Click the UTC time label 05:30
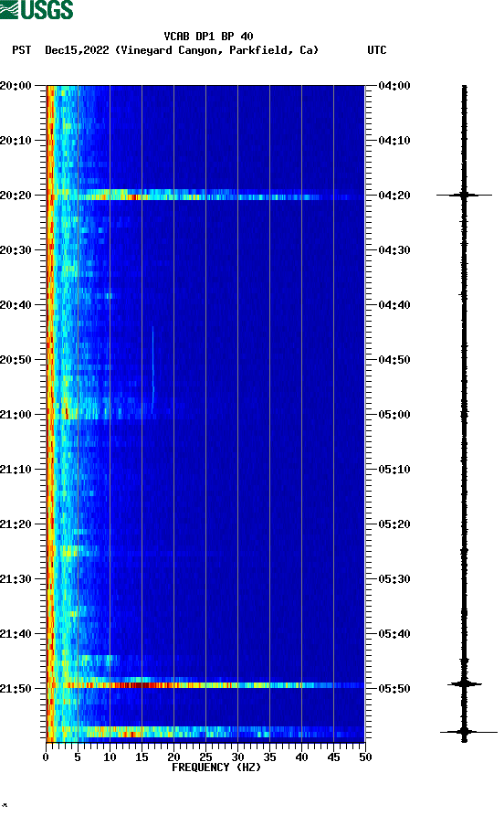Screen dimensions: 504x815 394,579
